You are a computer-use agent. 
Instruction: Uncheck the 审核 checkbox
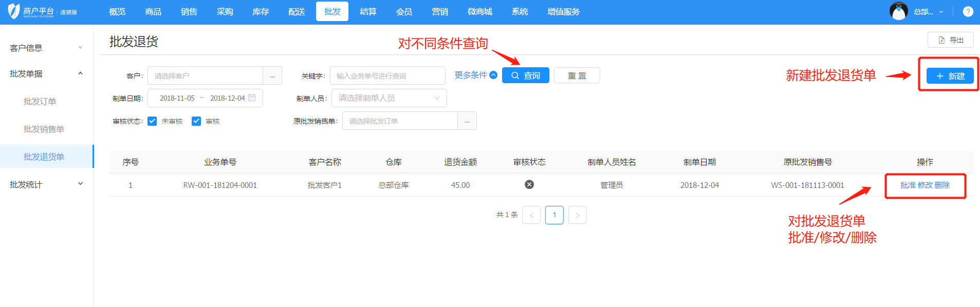click(196, 121)
